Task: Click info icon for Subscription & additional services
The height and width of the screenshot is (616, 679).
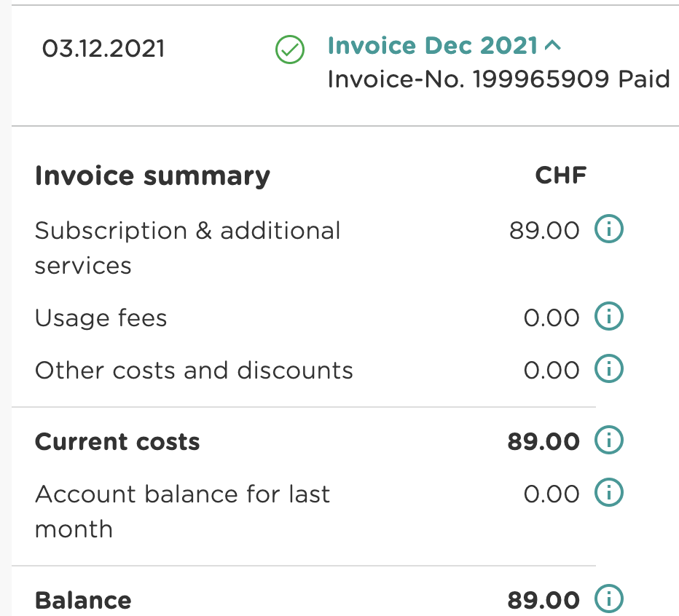Action: pos(609,231)
